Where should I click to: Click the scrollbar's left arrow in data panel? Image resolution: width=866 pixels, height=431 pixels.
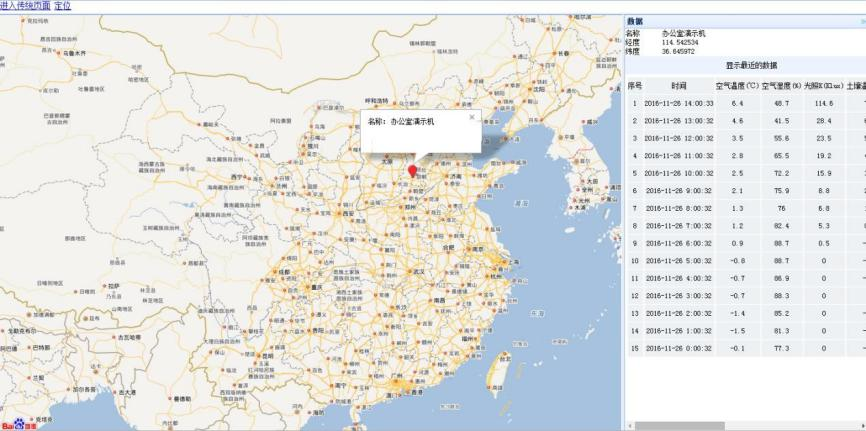tap(629, 426)
